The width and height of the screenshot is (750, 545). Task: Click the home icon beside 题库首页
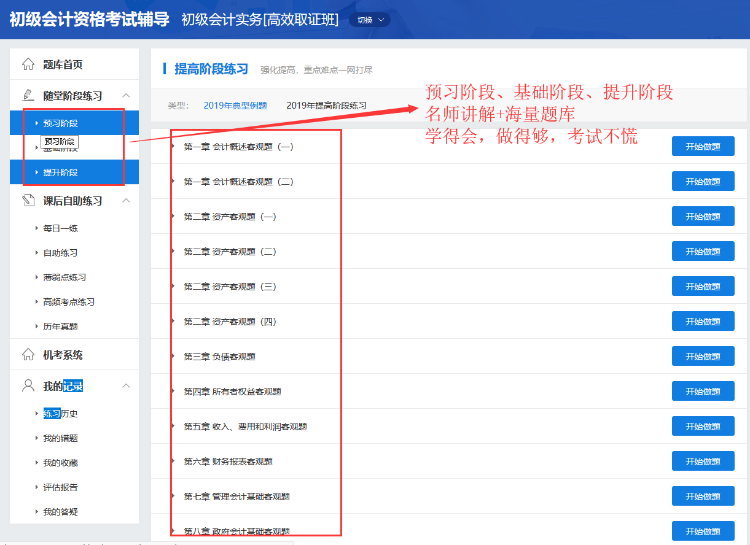coord(28,65)
